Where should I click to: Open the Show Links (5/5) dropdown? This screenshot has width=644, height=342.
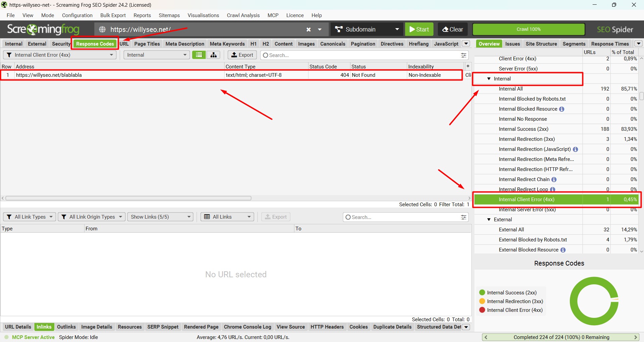click(160, 217)
